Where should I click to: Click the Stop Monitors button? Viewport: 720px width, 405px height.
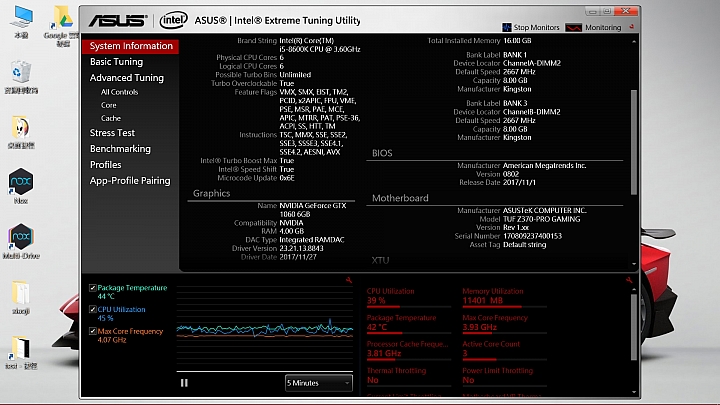click(x=531, y=28)
